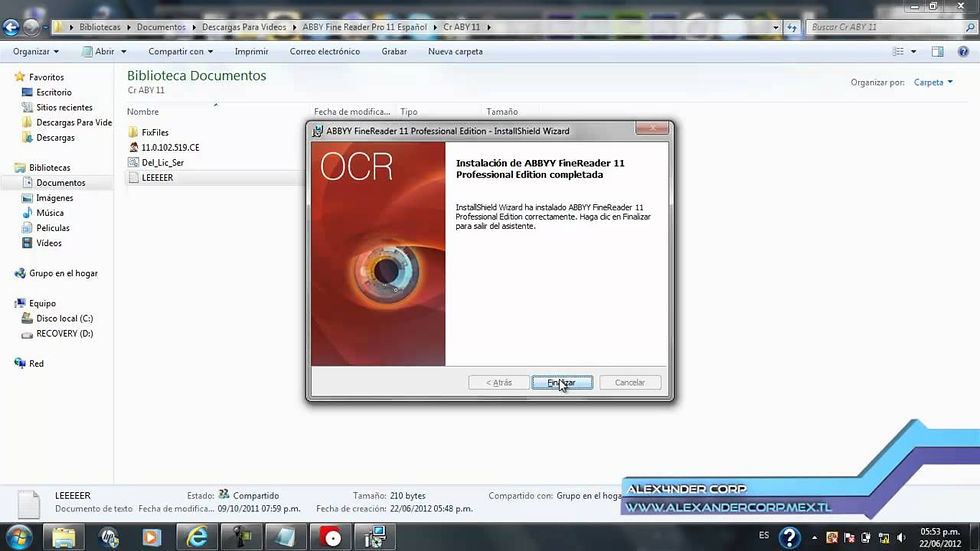
Task: Expand the Abrir dropdown arrow
Action: click(x=124, y=52)
